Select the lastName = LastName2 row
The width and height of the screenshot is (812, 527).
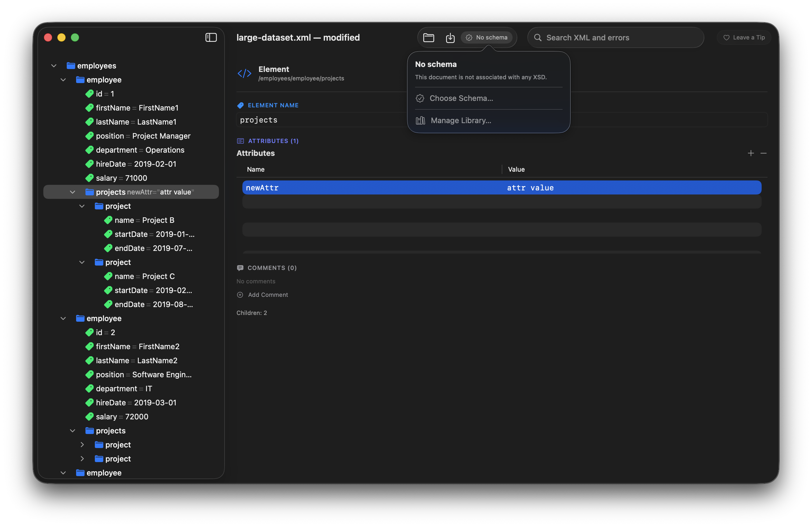(131, 361)
